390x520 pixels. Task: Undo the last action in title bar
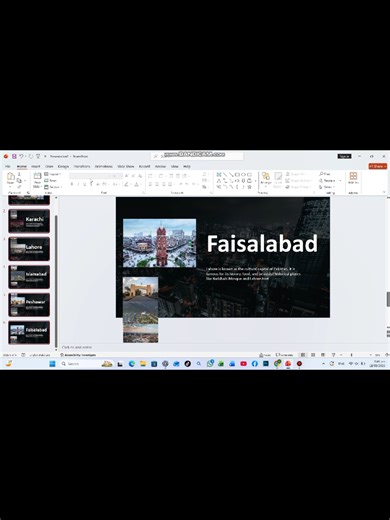(x=22, y=156)
